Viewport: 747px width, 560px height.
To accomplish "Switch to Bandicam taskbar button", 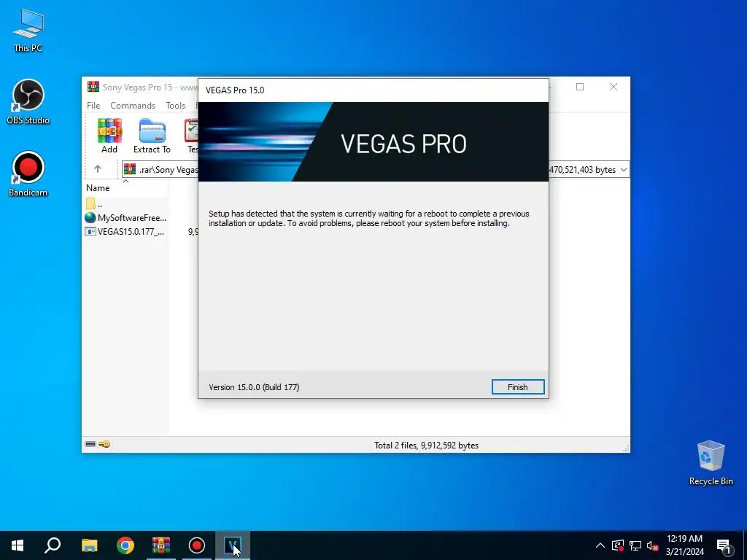I will [197, 545].
